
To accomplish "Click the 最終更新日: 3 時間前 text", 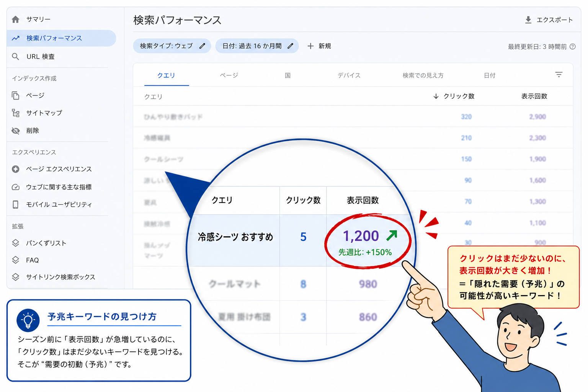I will click(537, 47).
